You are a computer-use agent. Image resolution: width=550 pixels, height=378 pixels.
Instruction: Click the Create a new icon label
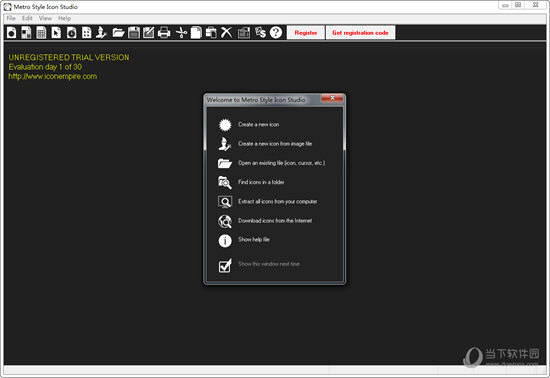pyautogui.click(x=259, y=124)
